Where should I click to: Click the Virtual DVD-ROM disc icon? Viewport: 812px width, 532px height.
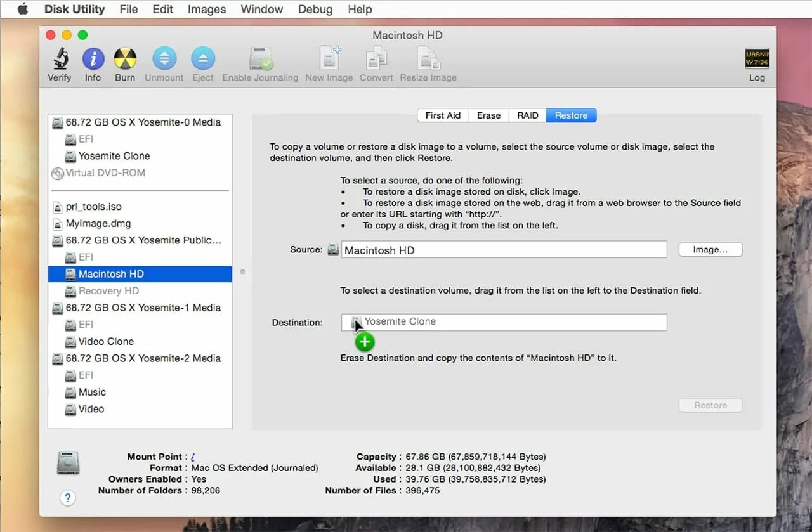(58, 173)
